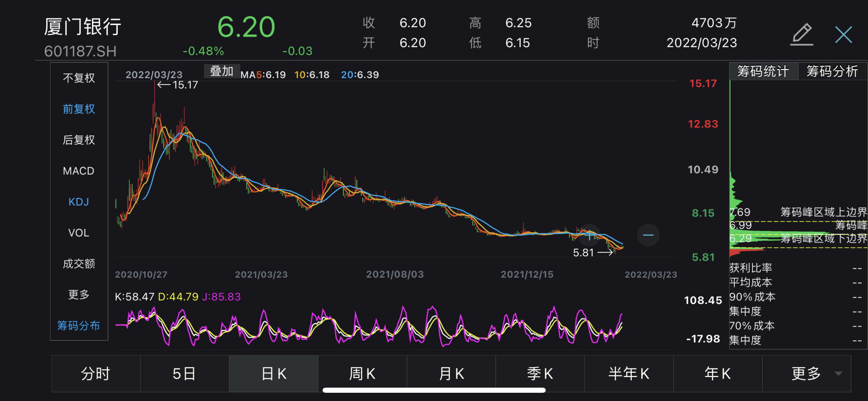Click the 叠加 overlay button
The width and height of the screenshot is (868, 401).
[x=221, y=71]
